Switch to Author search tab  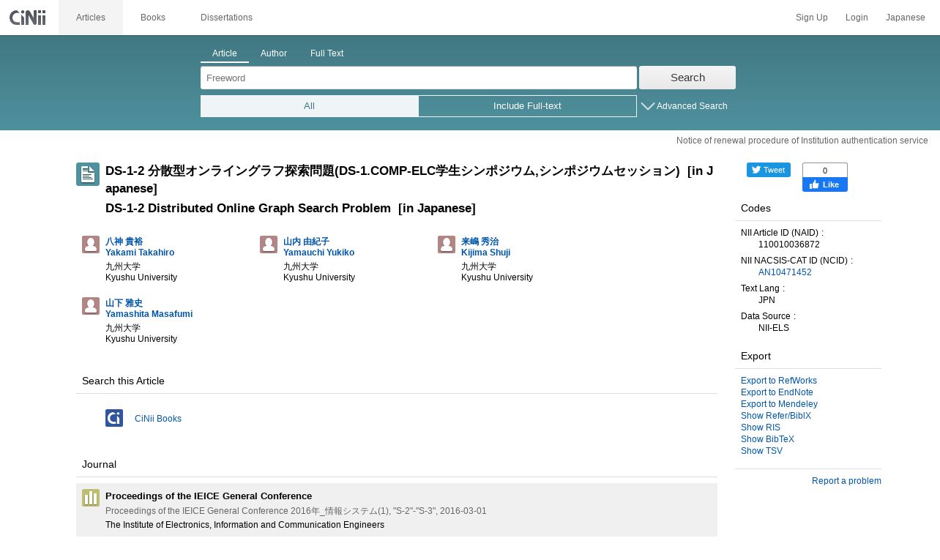pos(274,53)
